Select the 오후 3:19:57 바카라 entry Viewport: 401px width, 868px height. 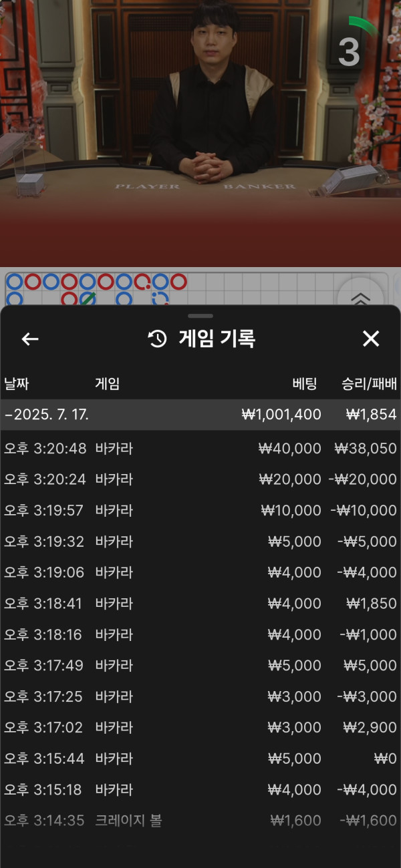point(200,511)
